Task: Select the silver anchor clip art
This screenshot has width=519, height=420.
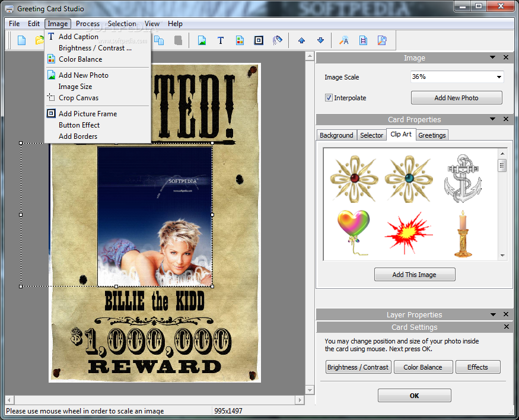Action: [463, 179]
